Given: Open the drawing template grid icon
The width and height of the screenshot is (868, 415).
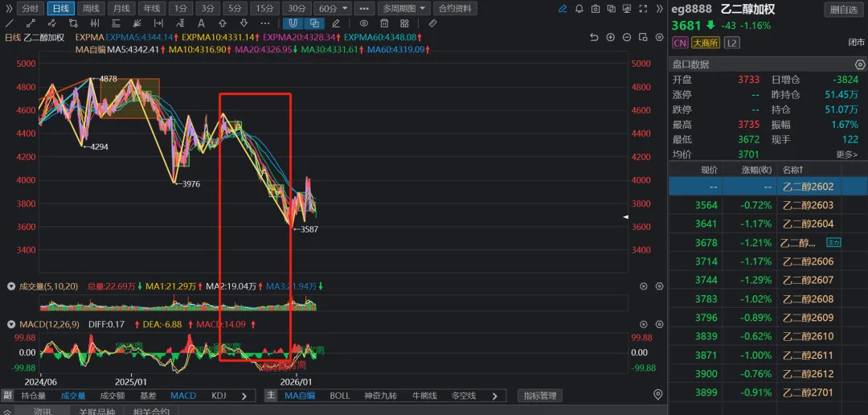Looking at the screenshot, I should [x=406, y=23].
